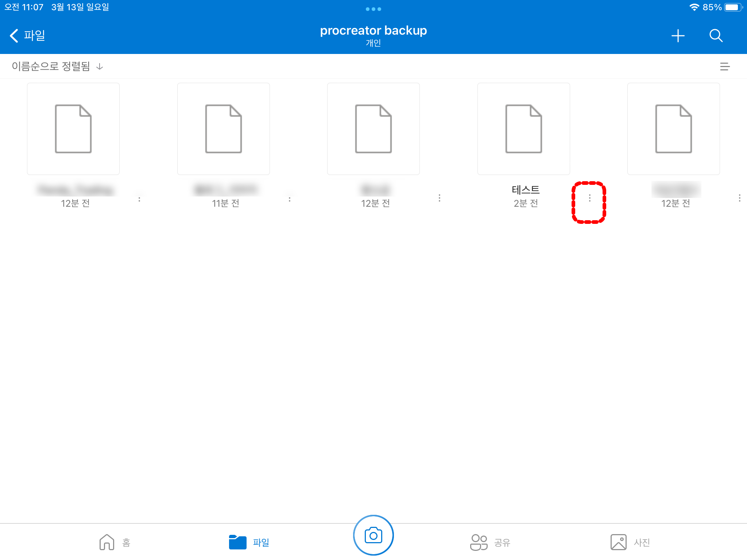The height and width of the screenshot is (560, 747).
Task: Switch to list view layout icon
Action: click(x=725, y=66)
